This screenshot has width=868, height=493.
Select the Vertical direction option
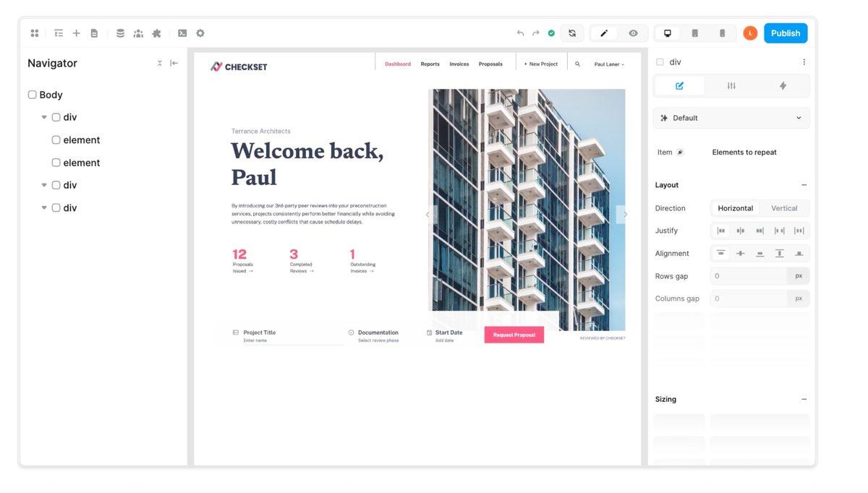[784, 208]
